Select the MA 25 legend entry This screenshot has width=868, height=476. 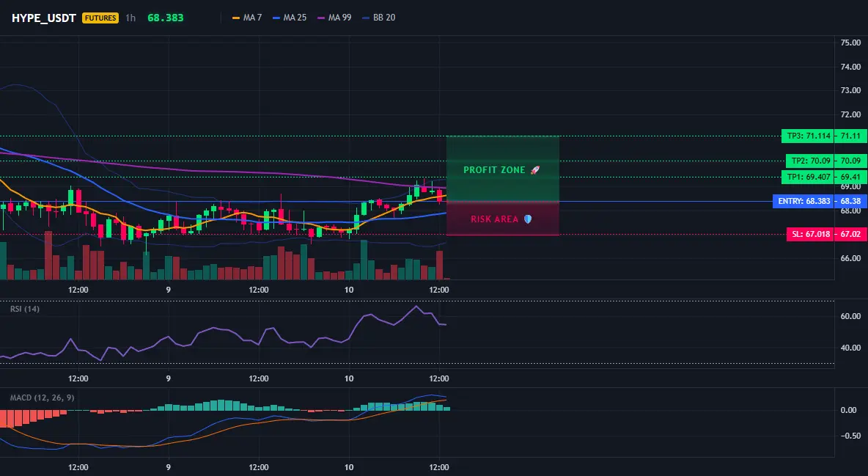(x=290, y=18)
